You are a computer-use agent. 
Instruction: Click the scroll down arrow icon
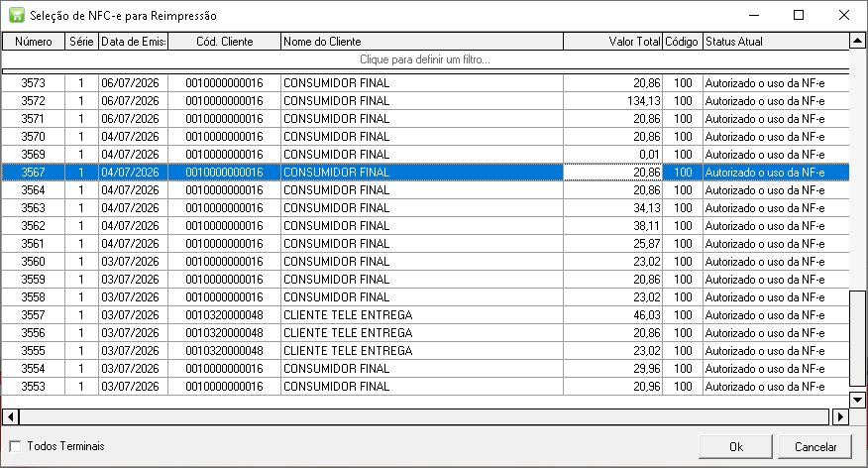coord(857,400)
